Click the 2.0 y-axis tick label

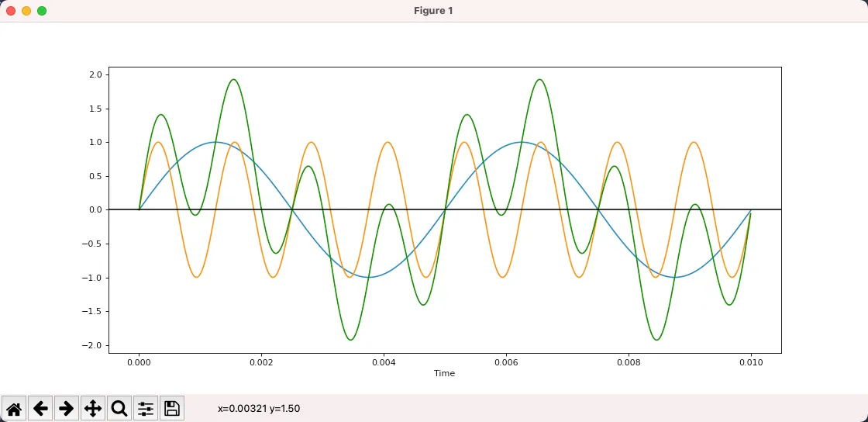coord(95,74)
